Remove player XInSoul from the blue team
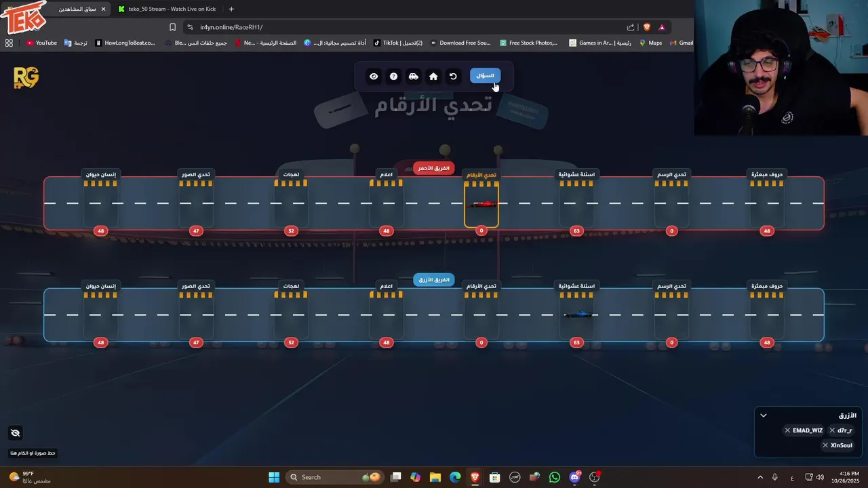Screen dimensions: 868x488 (x=825, y=445)
